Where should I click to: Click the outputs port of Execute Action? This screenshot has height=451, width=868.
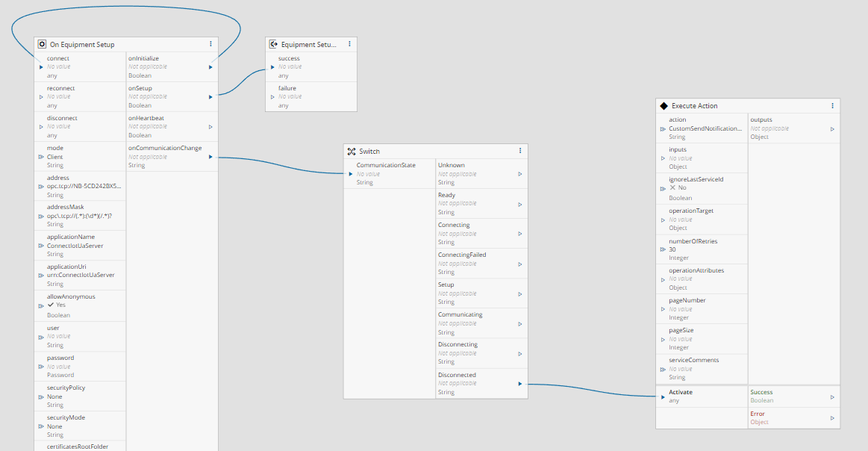[x=832, y=129]
